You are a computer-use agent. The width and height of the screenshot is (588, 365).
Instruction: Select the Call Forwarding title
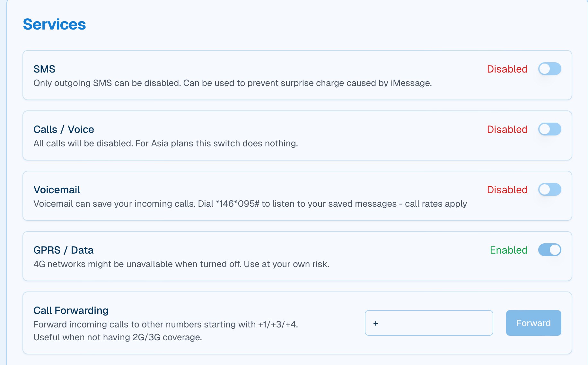point(71,310)
